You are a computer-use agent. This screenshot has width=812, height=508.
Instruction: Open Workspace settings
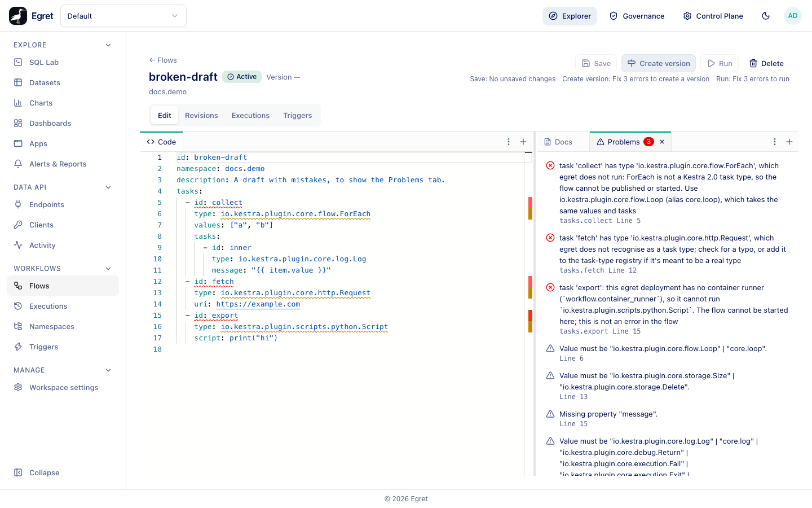point(63,388)
